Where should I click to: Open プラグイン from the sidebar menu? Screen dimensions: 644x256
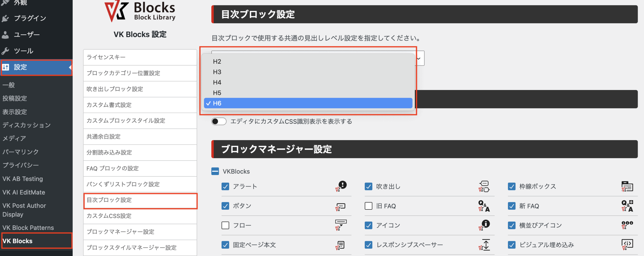tap(29, 18)
